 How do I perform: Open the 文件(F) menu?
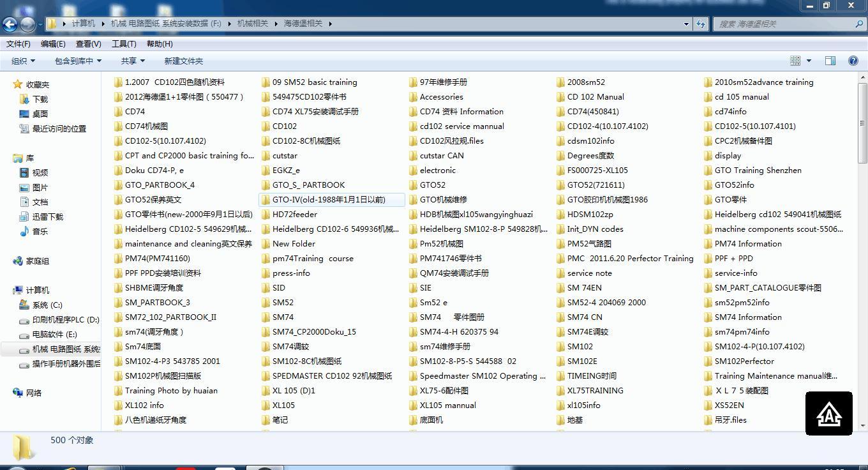pyautogui.click(x=19, y=43)
